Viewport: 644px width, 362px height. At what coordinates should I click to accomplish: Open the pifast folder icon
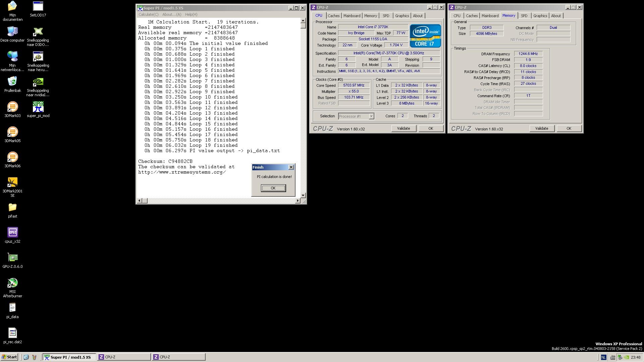pyautogui.click(x=12, y=207)
